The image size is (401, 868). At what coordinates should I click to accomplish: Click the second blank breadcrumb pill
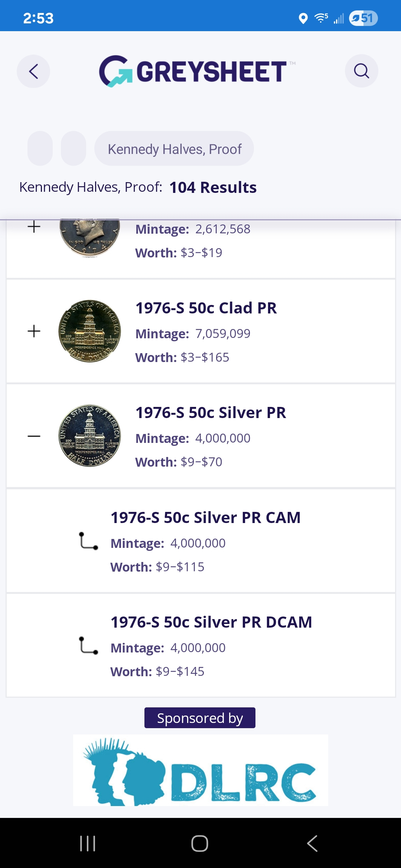tap(74, 148)
